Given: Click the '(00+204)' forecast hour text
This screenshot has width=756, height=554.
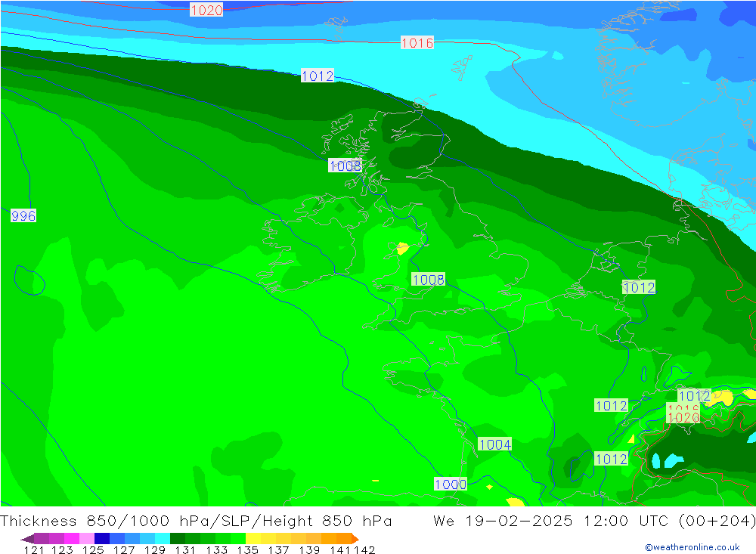Looking at the screenshot, I should 717,522.
